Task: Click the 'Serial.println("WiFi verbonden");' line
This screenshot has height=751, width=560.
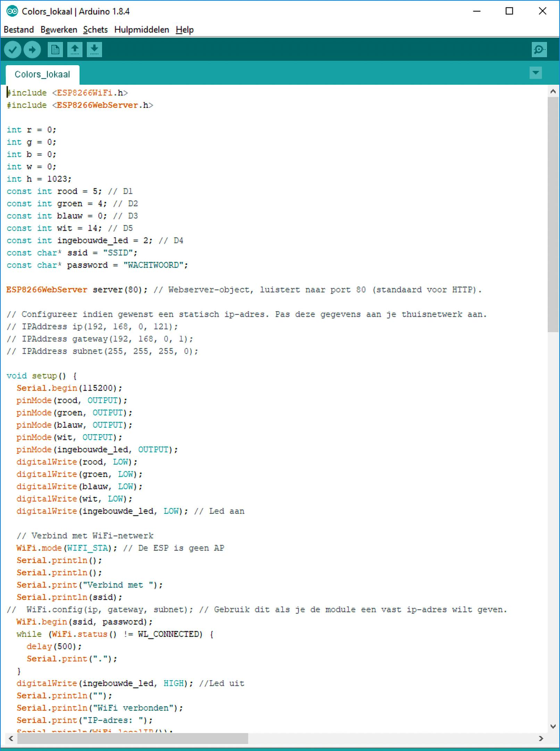Action: 100,708
